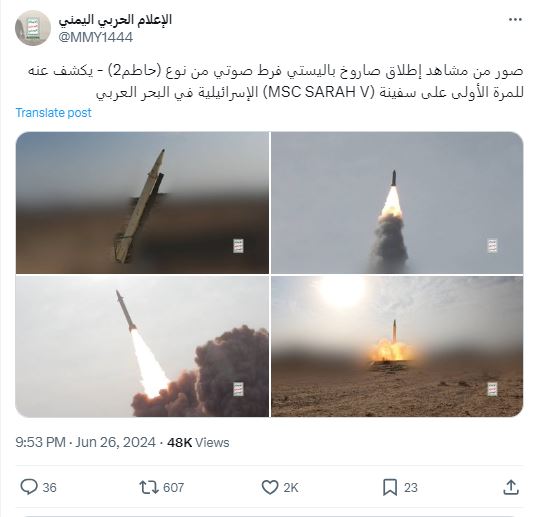Viewport: 537px width, 517px height.
Task: Repost using the retweet arrows icon
Action: pyautogui.click(x=149, y=487)
